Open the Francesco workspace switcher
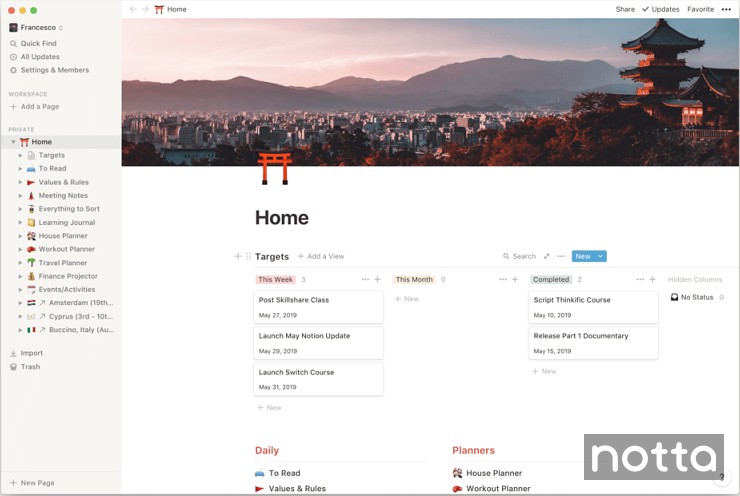The image size is (740, 496). (x=37, y=27)
